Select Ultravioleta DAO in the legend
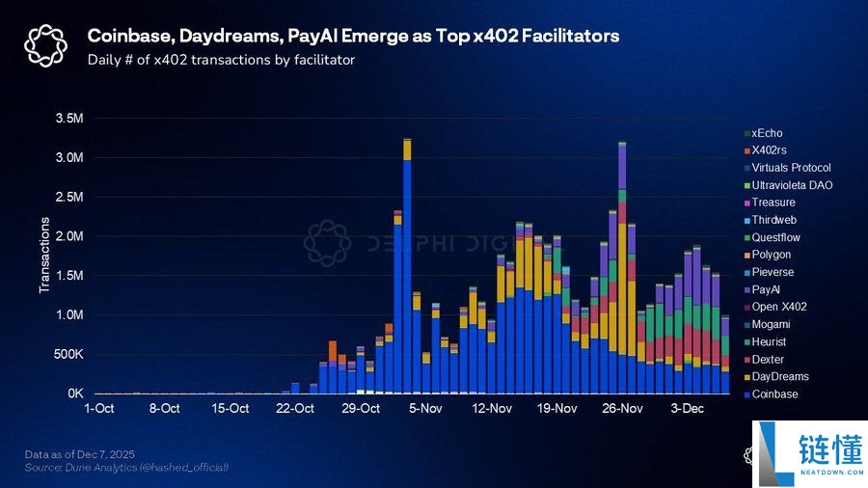 coord(792,185)
